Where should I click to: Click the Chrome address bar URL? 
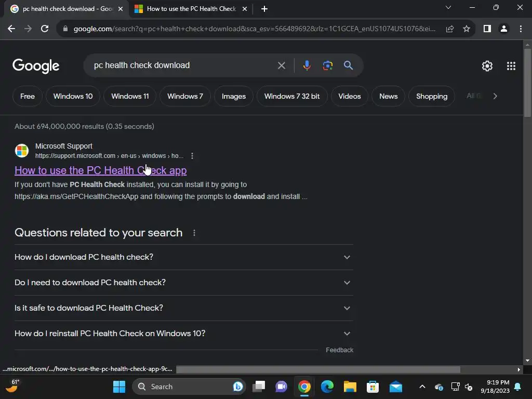[255, 29]
